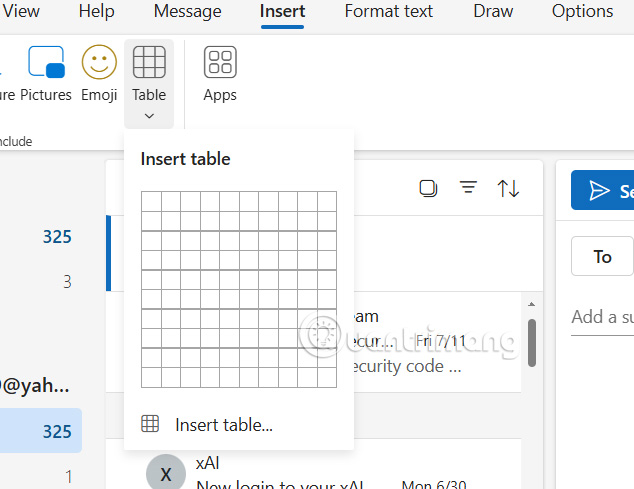Click the Table grid icon
The height and width of the screenshot is (489, 634).
149,63
